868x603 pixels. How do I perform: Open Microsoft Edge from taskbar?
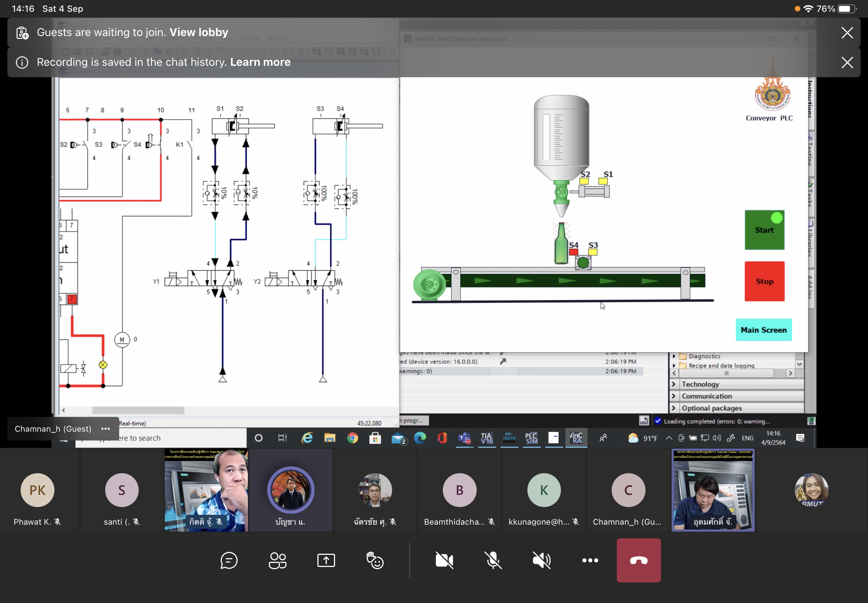[x=420, y=438]
